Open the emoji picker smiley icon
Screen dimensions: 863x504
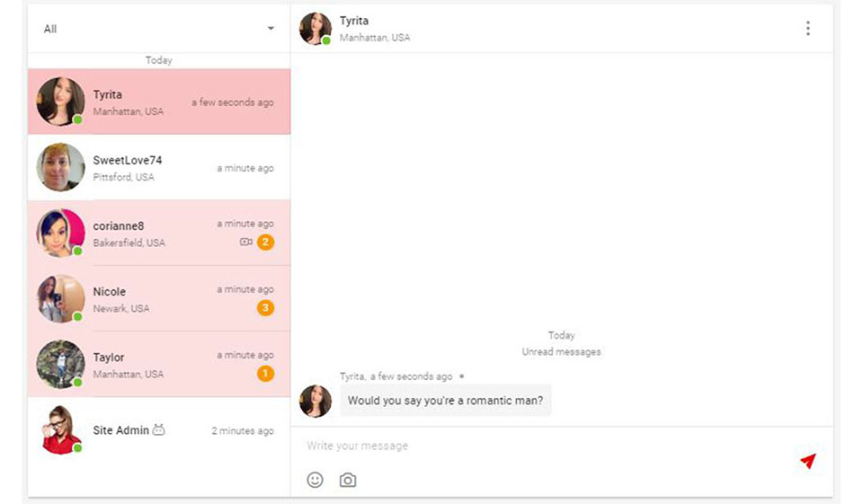click(315, 480)
